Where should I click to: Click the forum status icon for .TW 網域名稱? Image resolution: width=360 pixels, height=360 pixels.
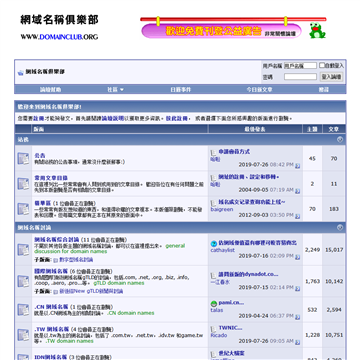pyautogui.click(x=23, y=335)
